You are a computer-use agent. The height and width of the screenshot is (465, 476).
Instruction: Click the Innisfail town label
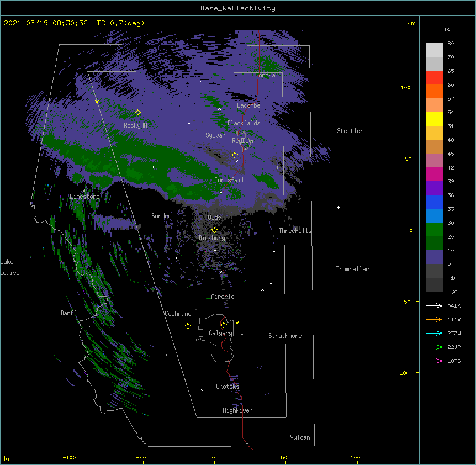[229, 180]
